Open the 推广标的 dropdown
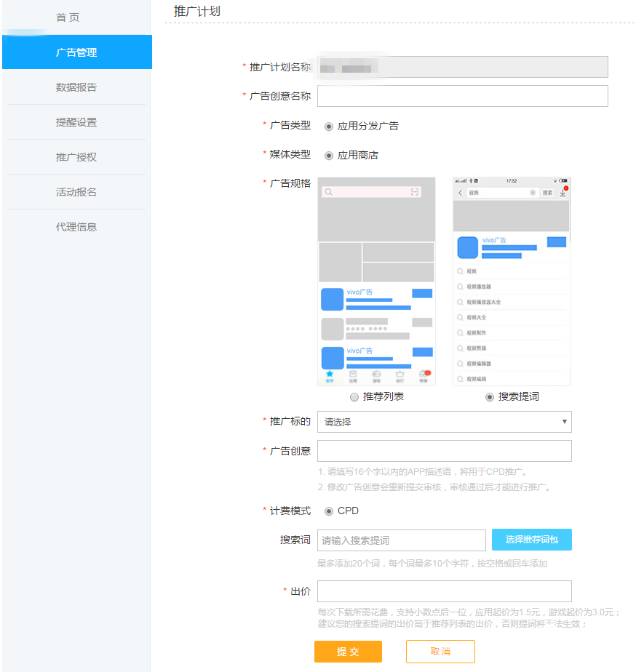 (444, 422)
